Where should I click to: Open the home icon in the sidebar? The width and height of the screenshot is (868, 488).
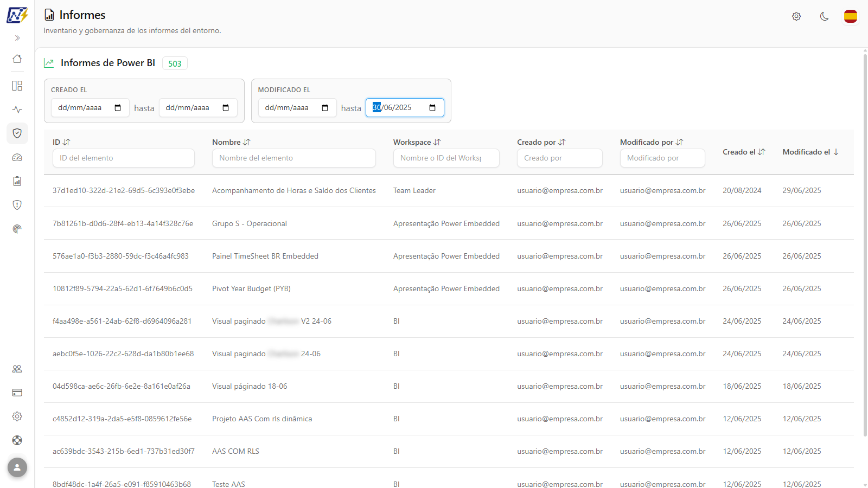(17, 59)
